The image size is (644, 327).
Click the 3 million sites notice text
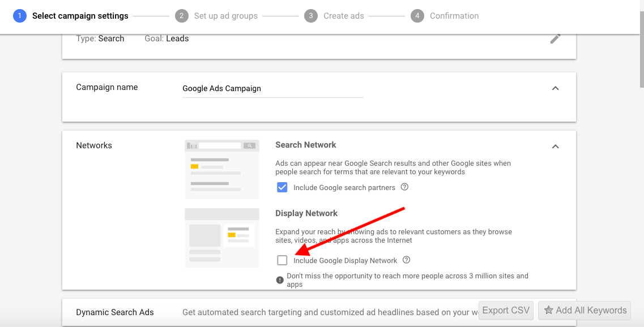pyautogui.click(x=407, y=280)
